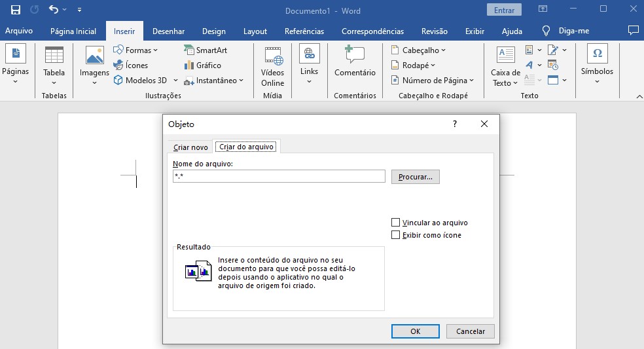Click the Object window icon in Texto group

coord(553,80)
